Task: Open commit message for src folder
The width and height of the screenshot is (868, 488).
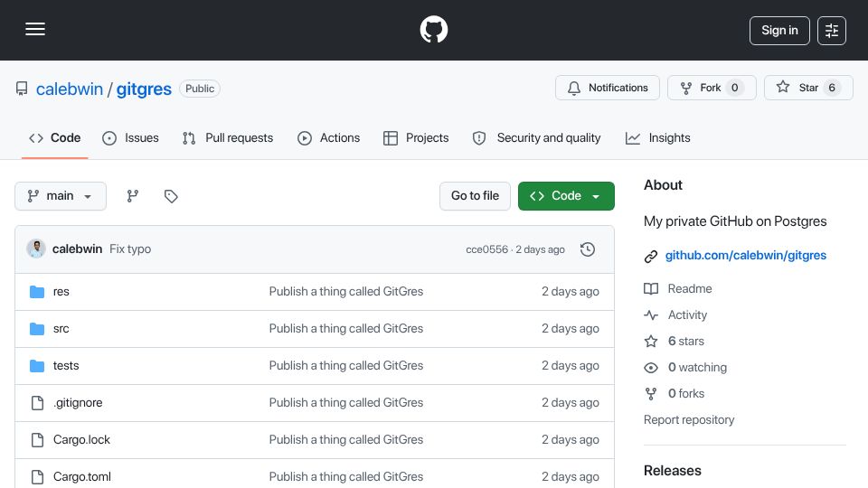Action: (346, 329)
